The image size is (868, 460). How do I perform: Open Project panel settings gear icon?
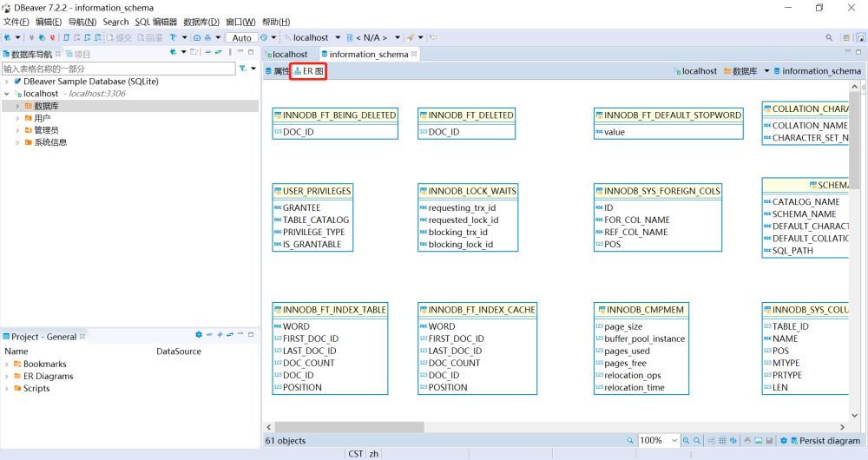199,335
